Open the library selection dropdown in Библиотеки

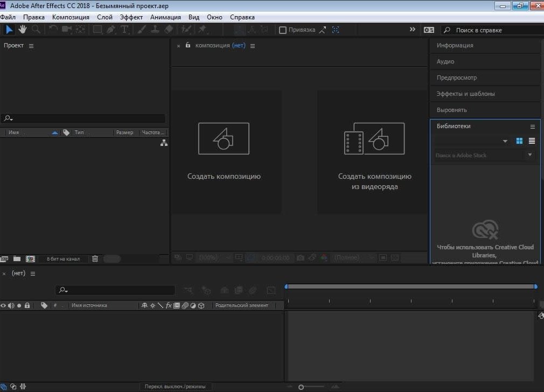505,142
